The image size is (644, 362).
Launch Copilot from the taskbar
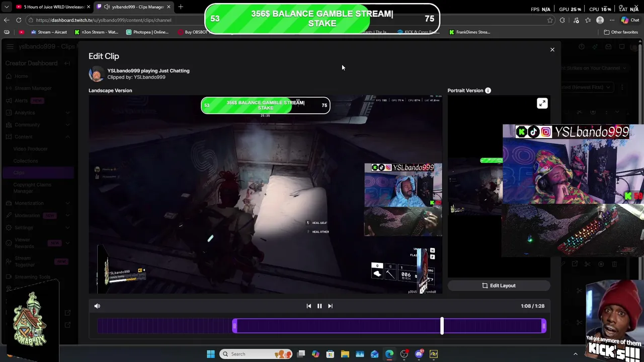(x=315, y=354)
